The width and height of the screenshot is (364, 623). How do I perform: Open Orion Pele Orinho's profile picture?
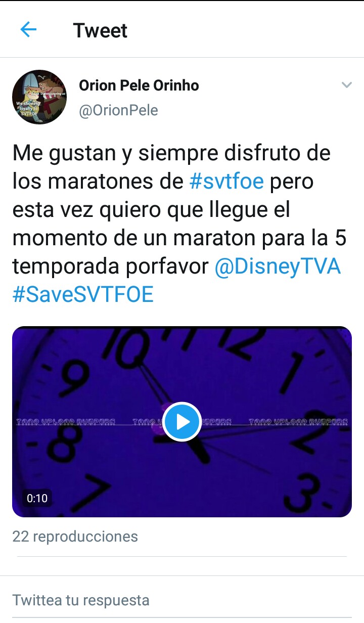[x=39, y=97]
